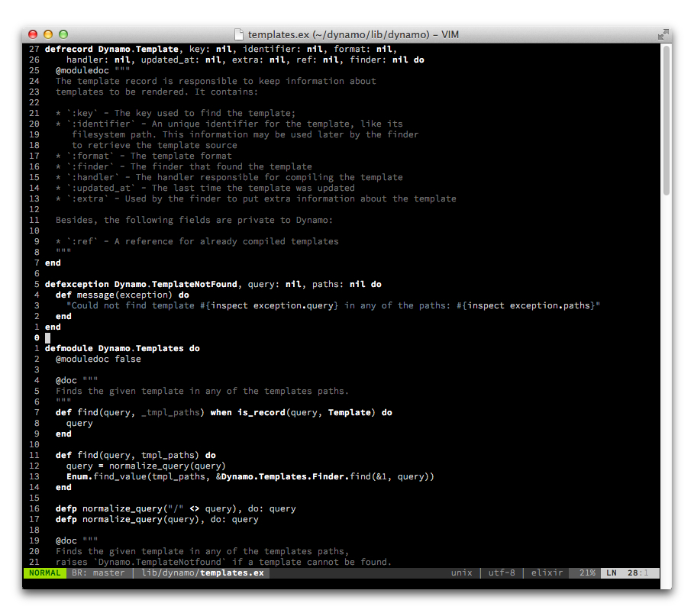Viewport: 694px width, 616px height.
Task: Click the ':extra' bullet documentation line
Action: point(256,198)
